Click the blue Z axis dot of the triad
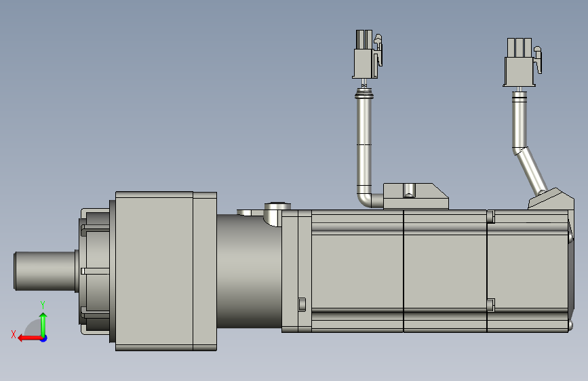Viewport: 588px width, 381px height. point(44,338)
